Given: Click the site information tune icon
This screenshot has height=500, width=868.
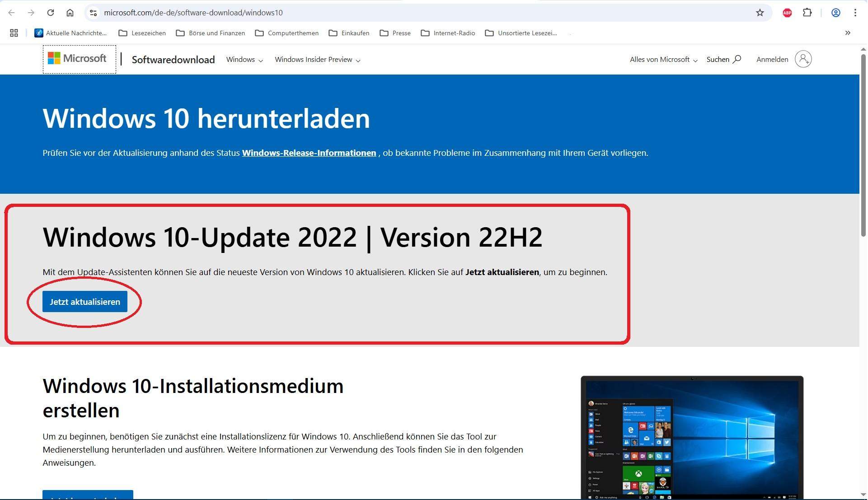Looking at the screenshot, I should pos(93,13).
